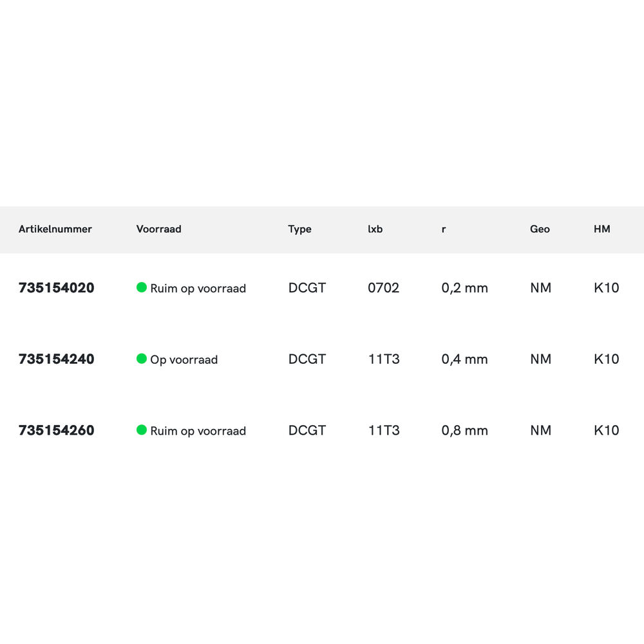Select the 0,8 mm radius cell

[464, 430]
